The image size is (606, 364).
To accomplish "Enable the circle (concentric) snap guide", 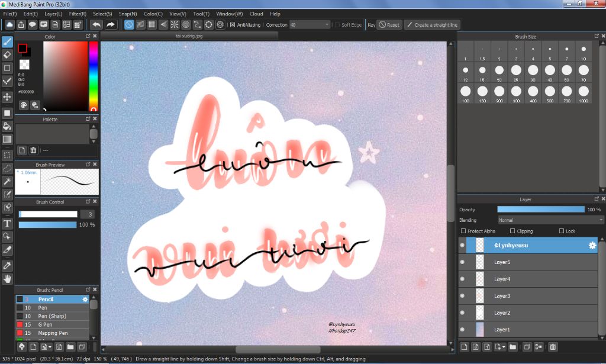I will (186, 25).
